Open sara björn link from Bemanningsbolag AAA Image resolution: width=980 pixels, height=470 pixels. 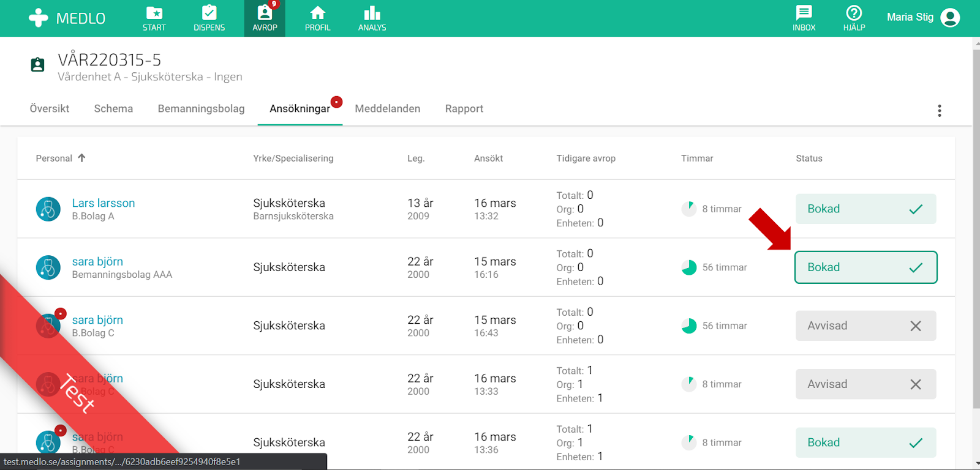tap(97, 261)
